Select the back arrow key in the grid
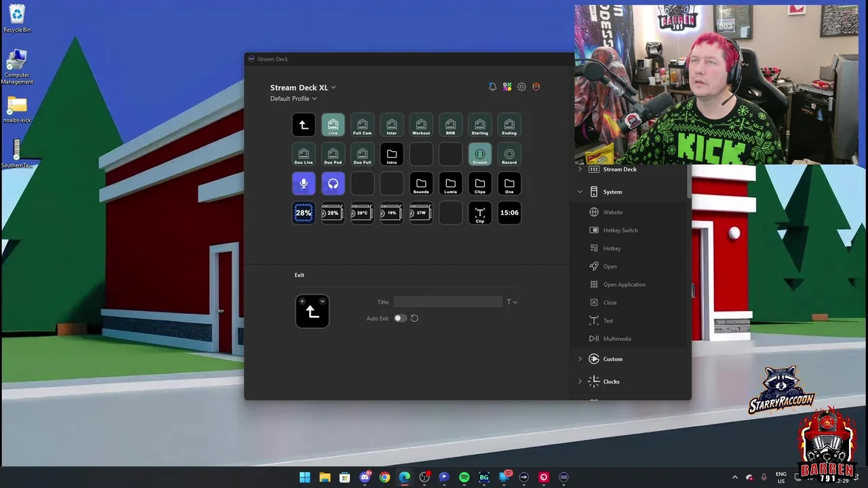Viewport: 868px width, 488px height. [x=304, y=125]
